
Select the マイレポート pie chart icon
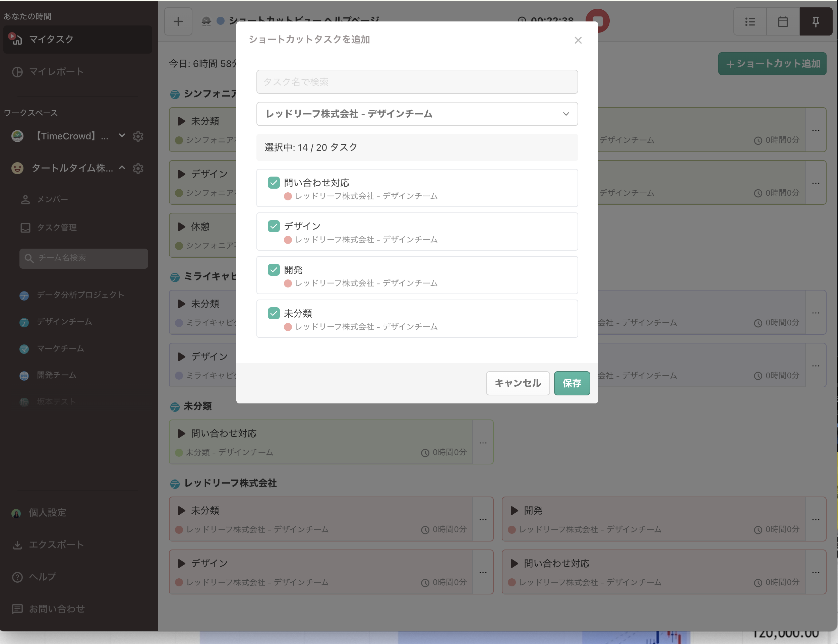tap(17, 72)
